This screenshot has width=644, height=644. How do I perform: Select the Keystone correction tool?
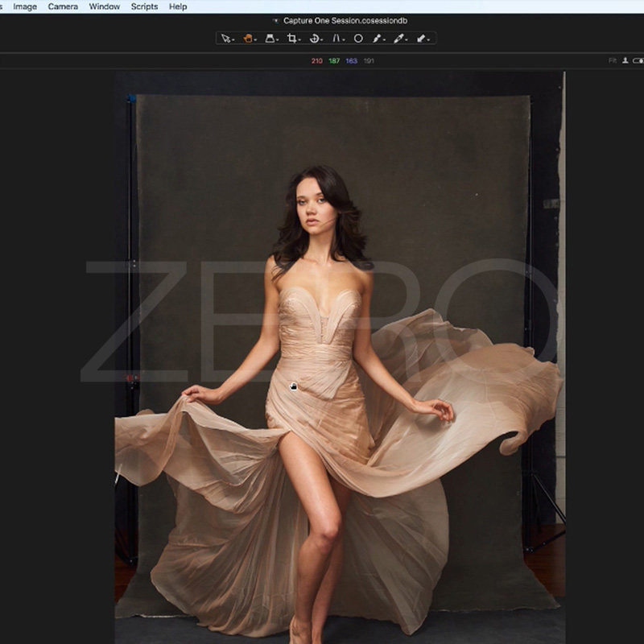point(270,38)
